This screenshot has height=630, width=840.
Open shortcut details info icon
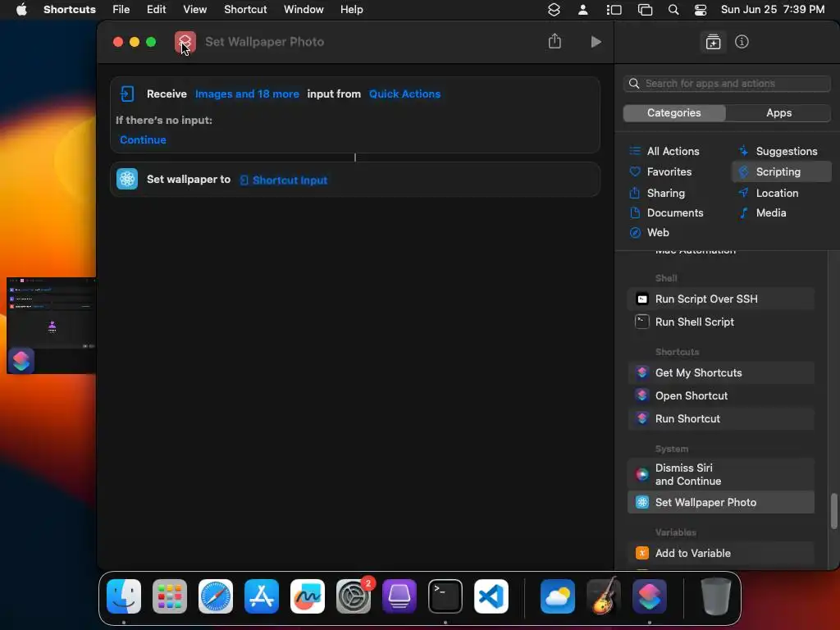pos(742,42)
